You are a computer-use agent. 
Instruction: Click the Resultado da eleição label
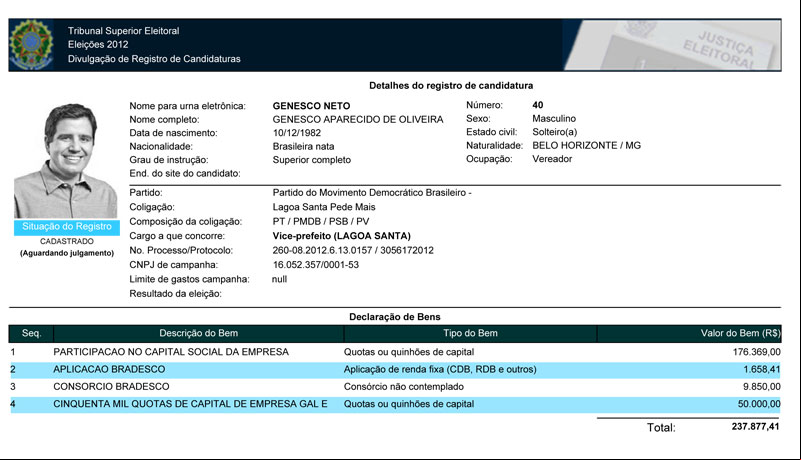click(x=175, y=293)
